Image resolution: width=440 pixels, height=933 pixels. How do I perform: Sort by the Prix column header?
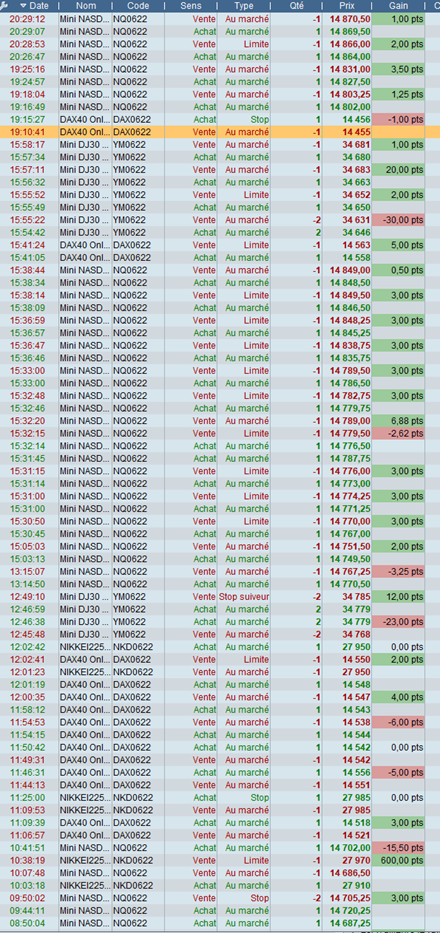click(347, 5)
